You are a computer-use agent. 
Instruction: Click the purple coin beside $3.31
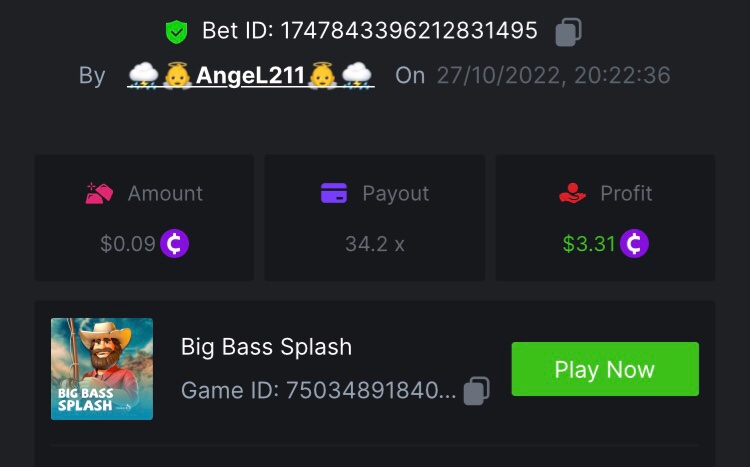(x=635, y=243)
